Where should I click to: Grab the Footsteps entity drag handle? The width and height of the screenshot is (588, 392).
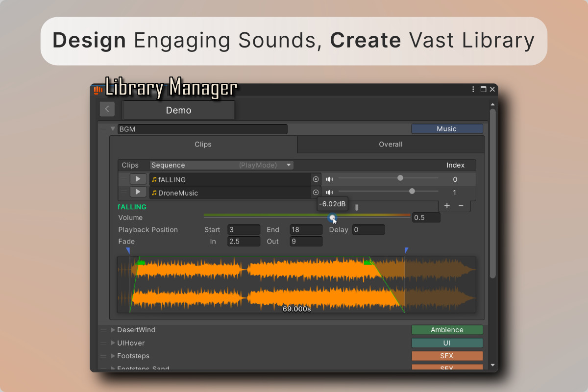tap(103, 356)
